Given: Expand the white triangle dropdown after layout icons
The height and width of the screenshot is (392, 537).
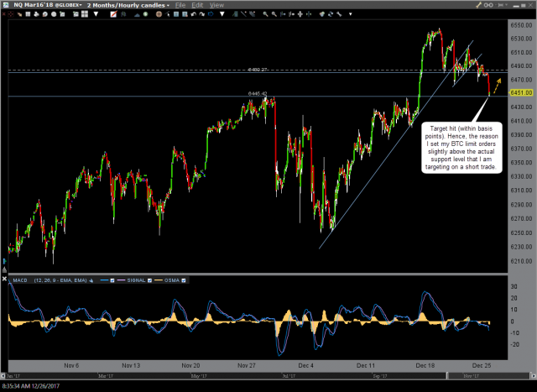Looking at the screenshot, I should [x=96, y=14].
